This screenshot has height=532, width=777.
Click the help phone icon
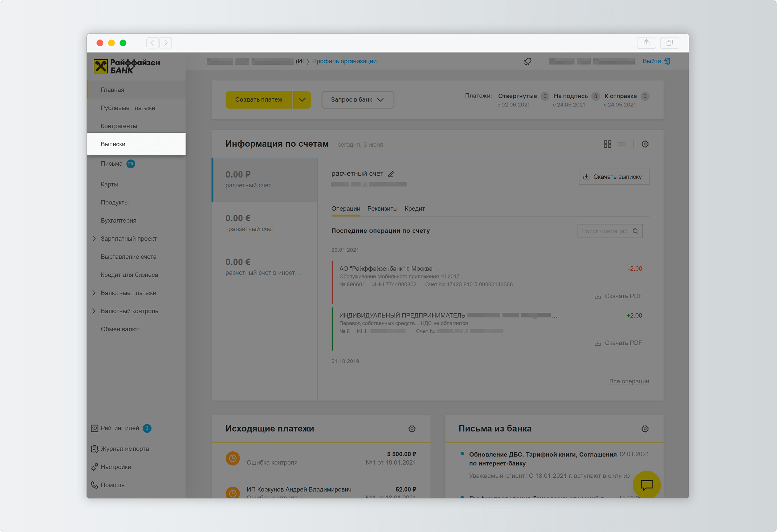[95, 485]
